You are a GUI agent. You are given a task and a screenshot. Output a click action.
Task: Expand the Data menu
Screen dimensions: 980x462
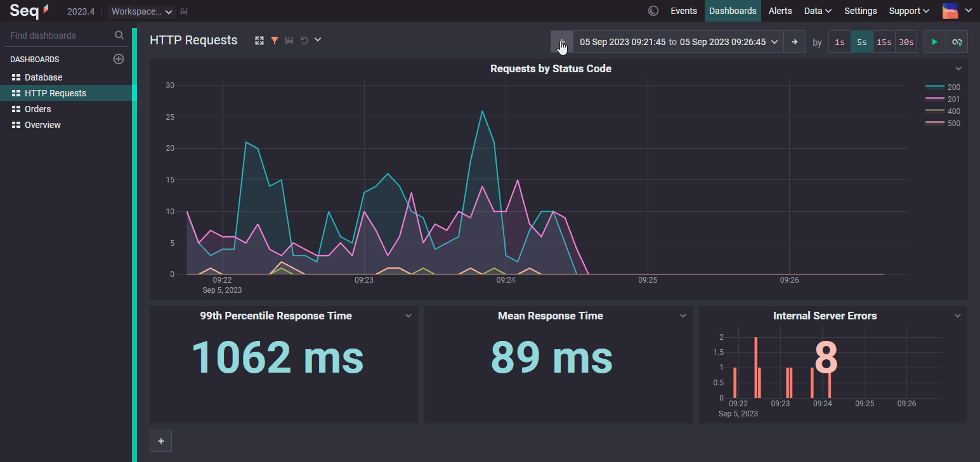(x=818, y=11)
